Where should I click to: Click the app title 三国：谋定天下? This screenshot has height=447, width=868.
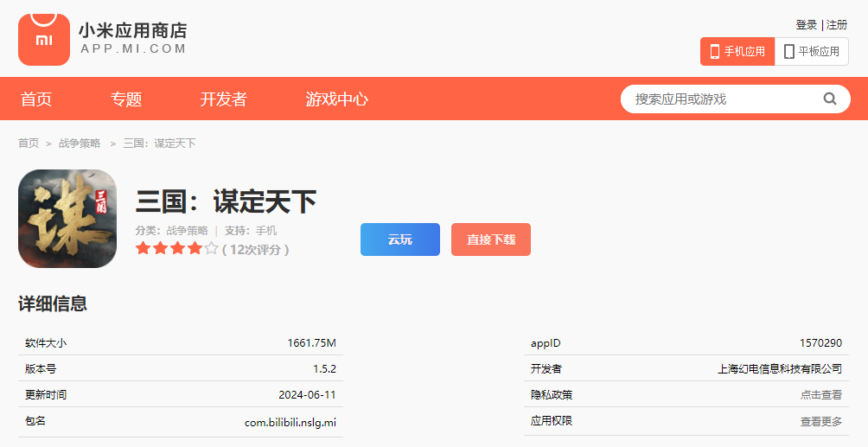226,201
